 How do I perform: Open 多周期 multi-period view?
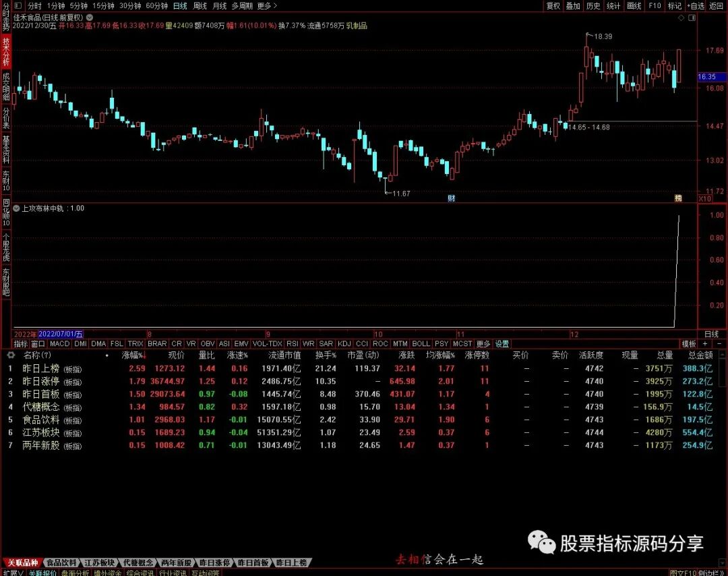coord(242,5)
